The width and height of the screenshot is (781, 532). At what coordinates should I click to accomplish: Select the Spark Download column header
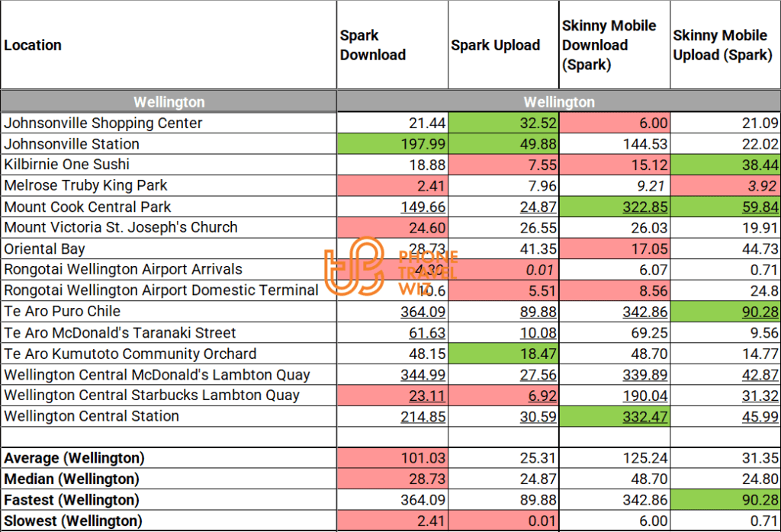[373, 45]
